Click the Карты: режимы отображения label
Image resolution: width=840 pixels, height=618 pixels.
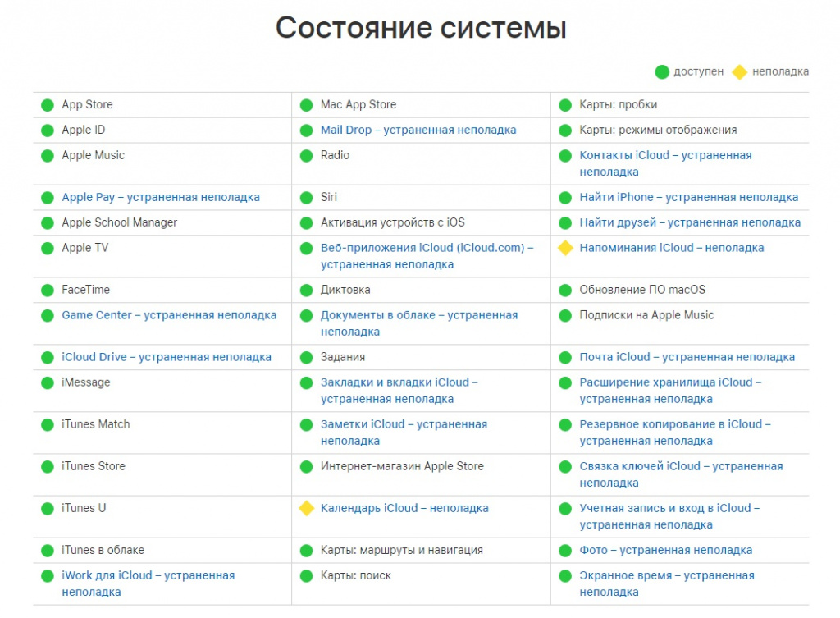658,130
